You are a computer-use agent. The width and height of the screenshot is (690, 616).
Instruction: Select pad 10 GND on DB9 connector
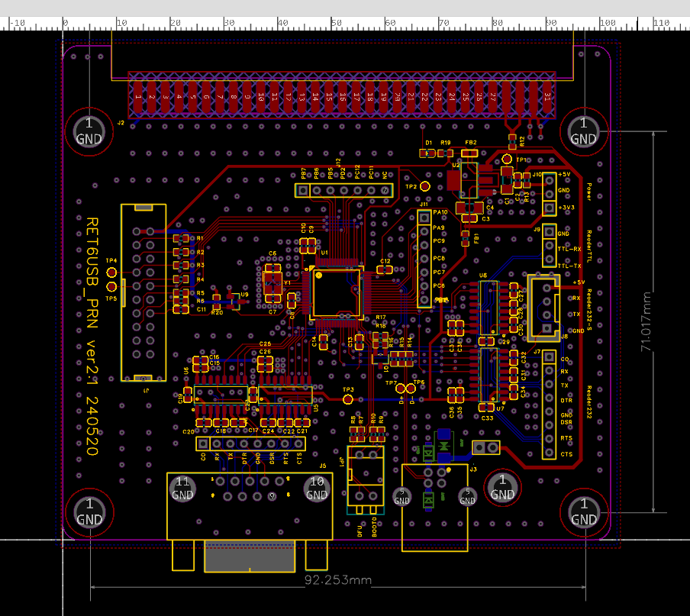pyautogui.click(x=317, y=489)
